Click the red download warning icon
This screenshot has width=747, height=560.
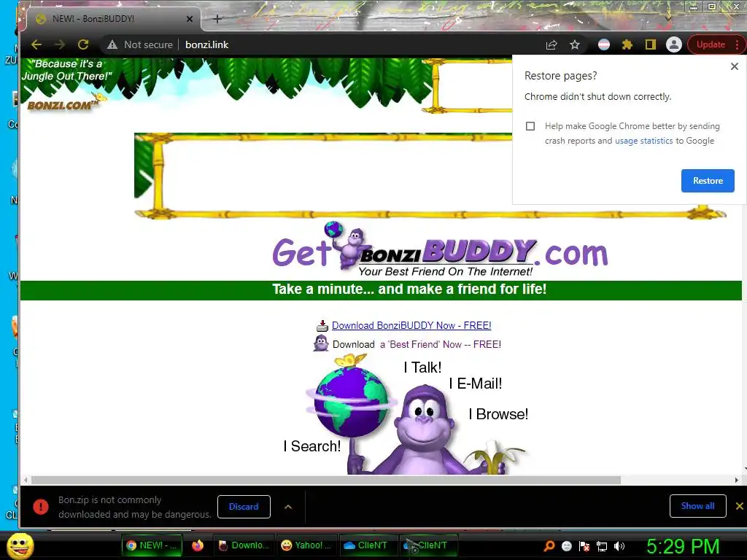pyautogui.click(x=41, y=507)
